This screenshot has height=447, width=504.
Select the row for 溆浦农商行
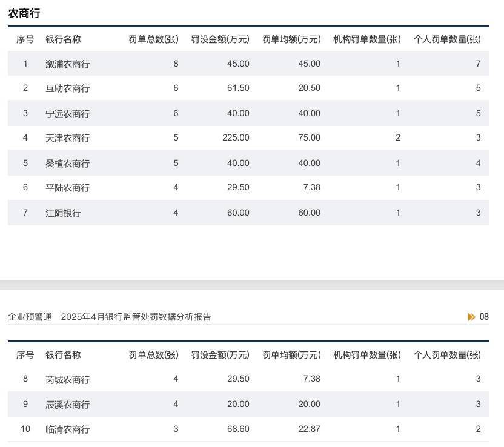(x=62, y=63)
